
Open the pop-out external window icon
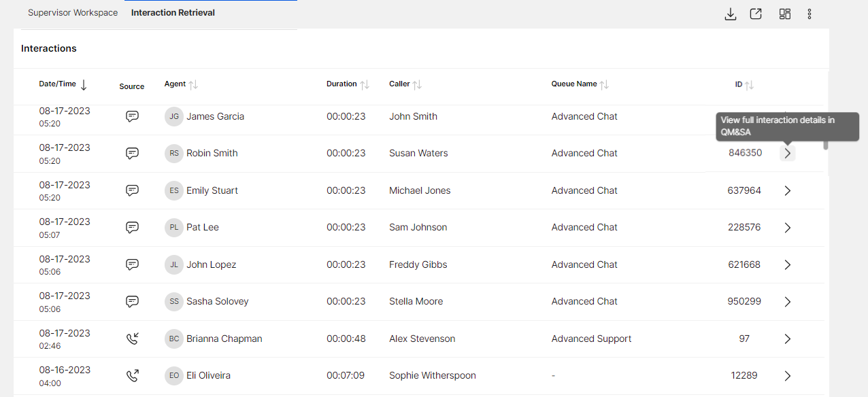[x=756, y=14]
